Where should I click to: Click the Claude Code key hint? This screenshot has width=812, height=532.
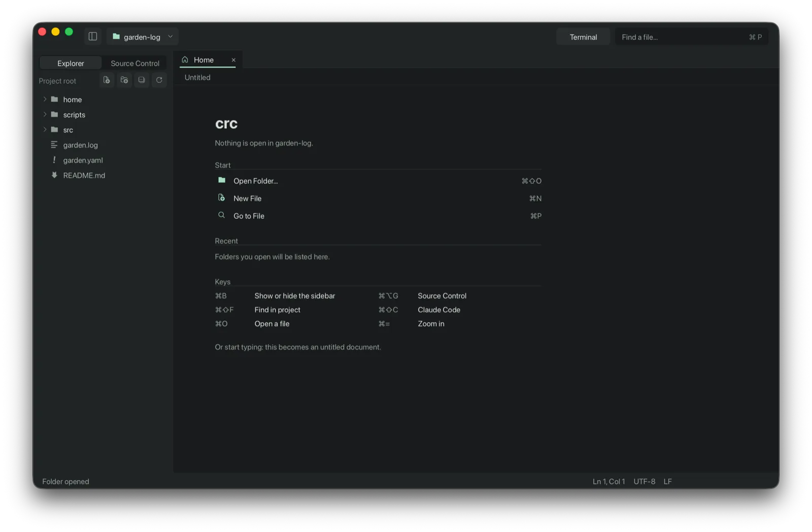coord(439,310)
